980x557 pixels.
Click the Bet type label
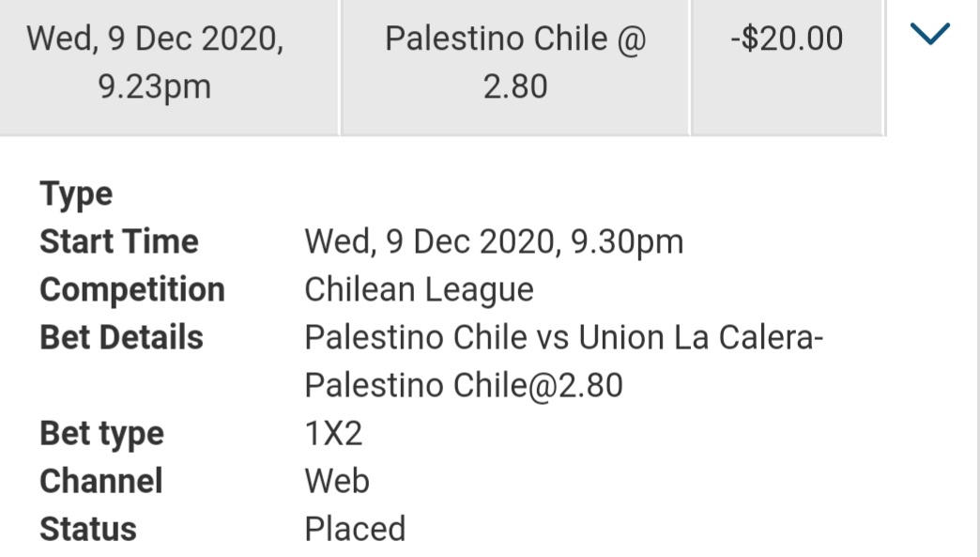101,434
